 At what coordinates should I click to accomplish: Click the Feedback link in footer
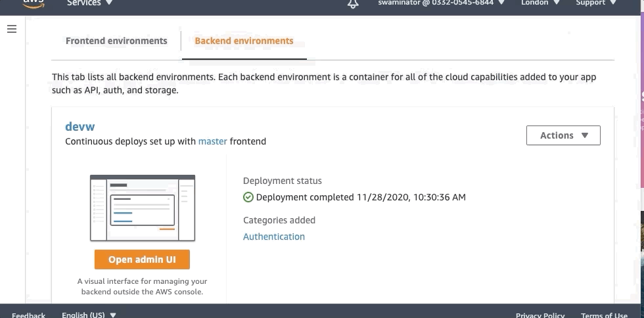(x=28, y=315)
